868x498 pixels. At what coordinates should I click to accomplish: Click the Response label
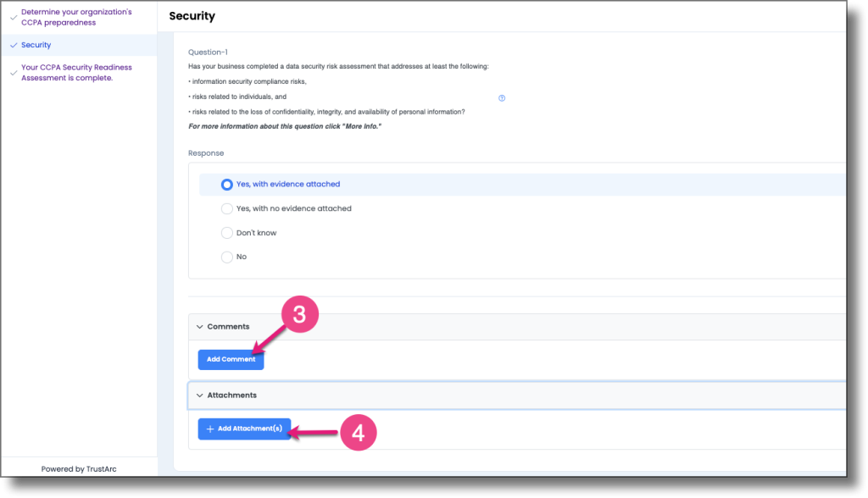coord(206,153)
